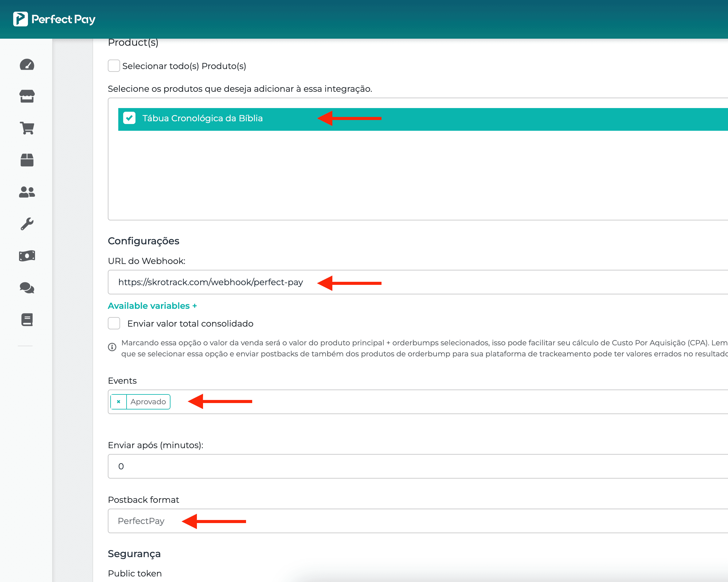
Task: Open the Events multi-select field
Action: [418, 402]
